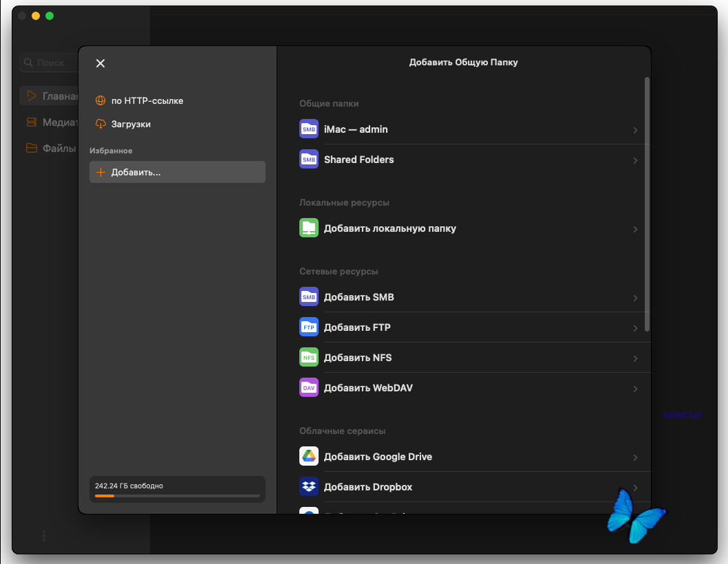Click the Поиск search field

(49, 62)
